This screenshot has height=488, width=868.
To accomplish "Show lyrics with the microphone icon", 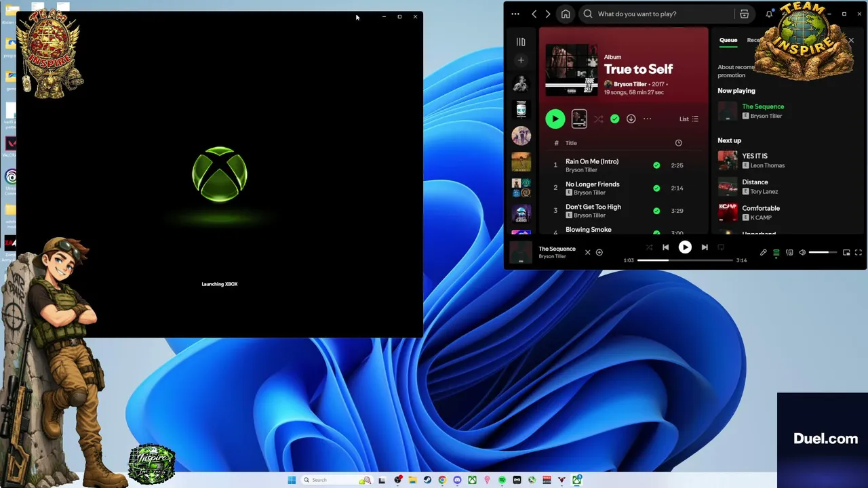I will click(763, 253).
